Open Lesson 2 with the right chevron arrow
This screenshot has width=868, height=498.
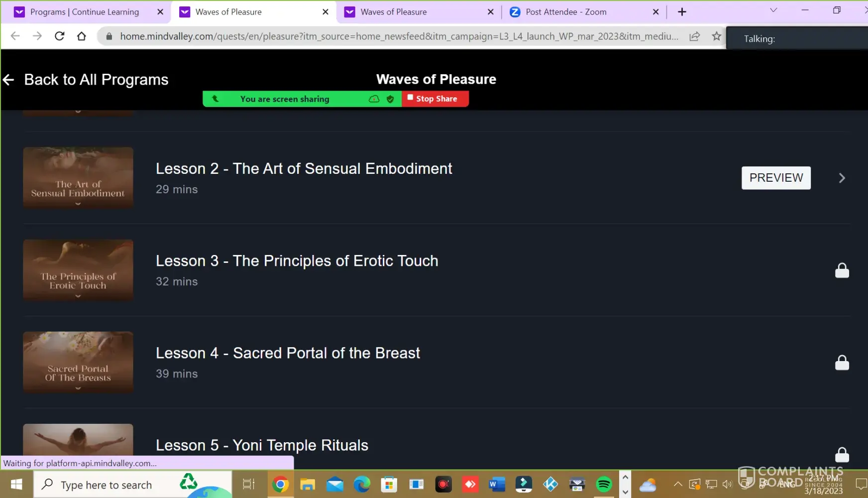click(842, 178)
